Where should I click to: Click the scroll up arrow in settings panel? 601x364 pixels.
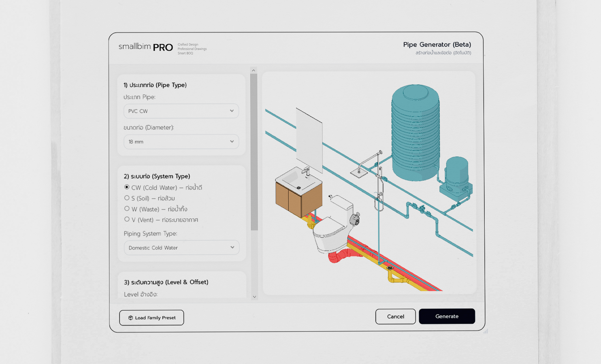(x=253, y=70)
